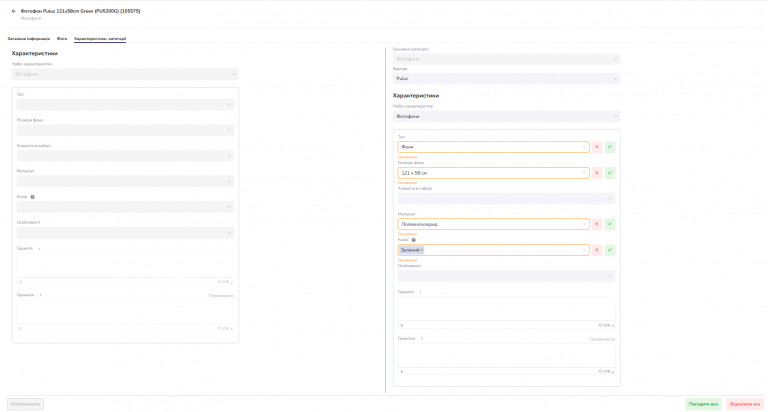
Task: Expand the Розміри фону dropdown with 121 x 58 см
Action: 493,173
